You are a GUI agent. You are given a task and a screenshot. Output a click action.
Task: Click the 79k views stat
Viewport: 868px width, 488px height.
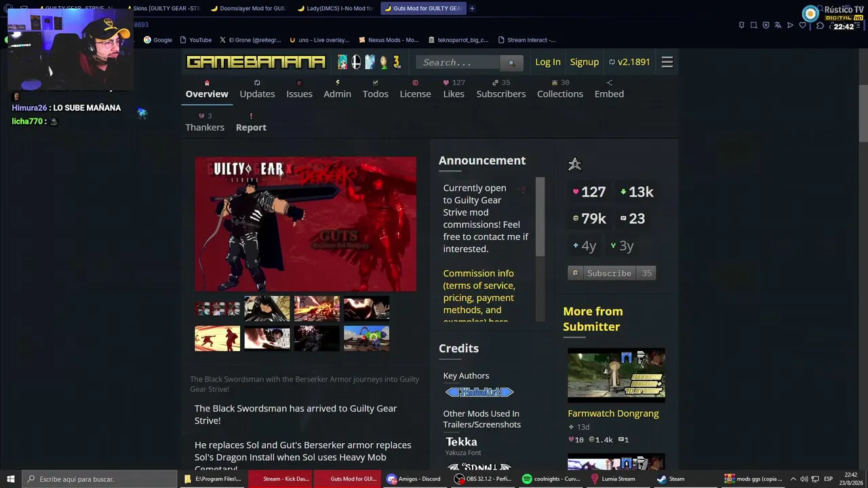pos(589,218)
